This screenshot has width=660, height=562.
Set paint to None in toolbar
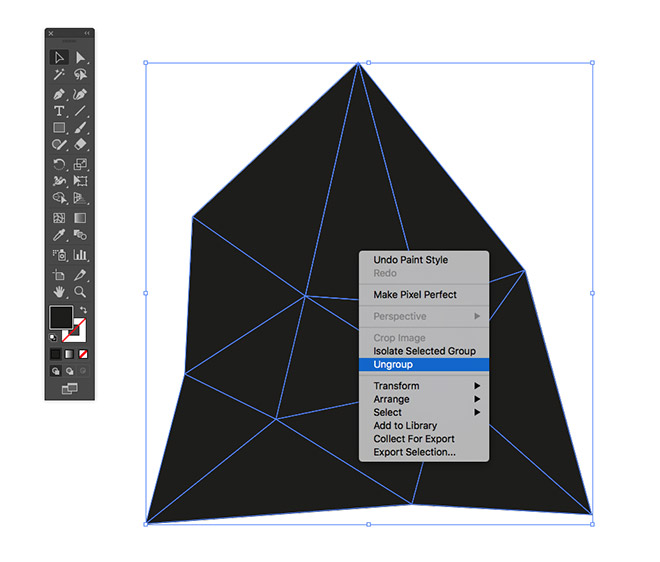84,354
